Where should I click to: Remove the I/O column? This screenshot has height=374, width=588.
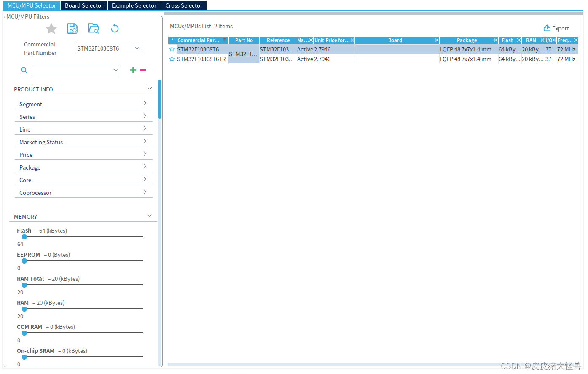(x=554, y=40)
